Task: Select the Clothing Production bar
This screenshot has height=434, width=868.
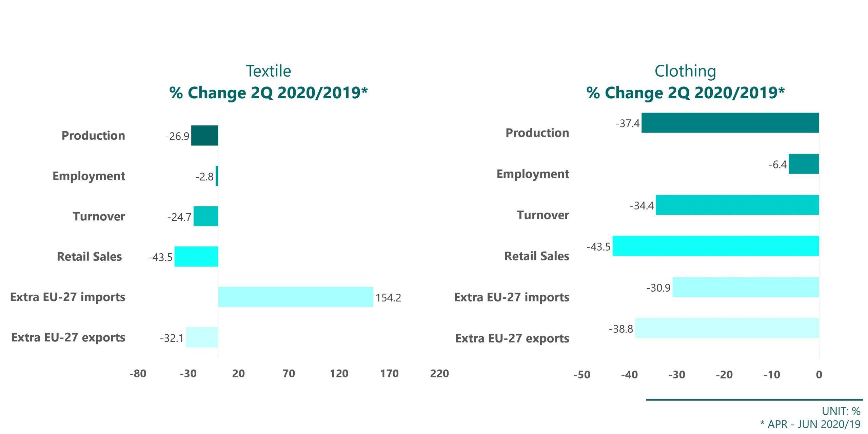Action: click(x=730, y=123)
